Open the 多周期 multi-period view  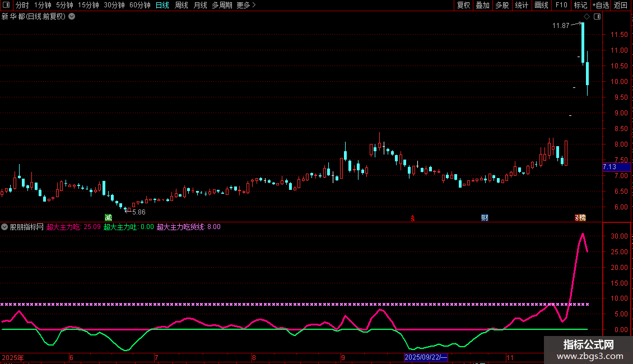click(x=222, y=5)
